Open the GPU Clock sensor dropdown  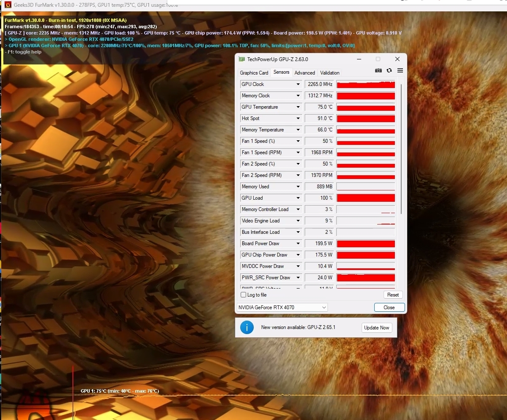click(x=298, y=84)
